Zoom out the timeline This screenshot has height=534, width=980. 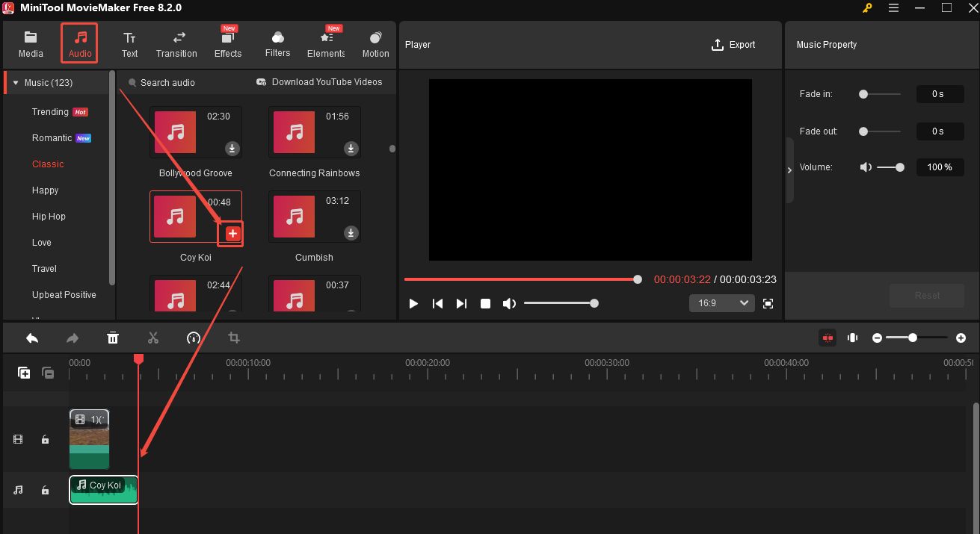click(x=877, y=338)
